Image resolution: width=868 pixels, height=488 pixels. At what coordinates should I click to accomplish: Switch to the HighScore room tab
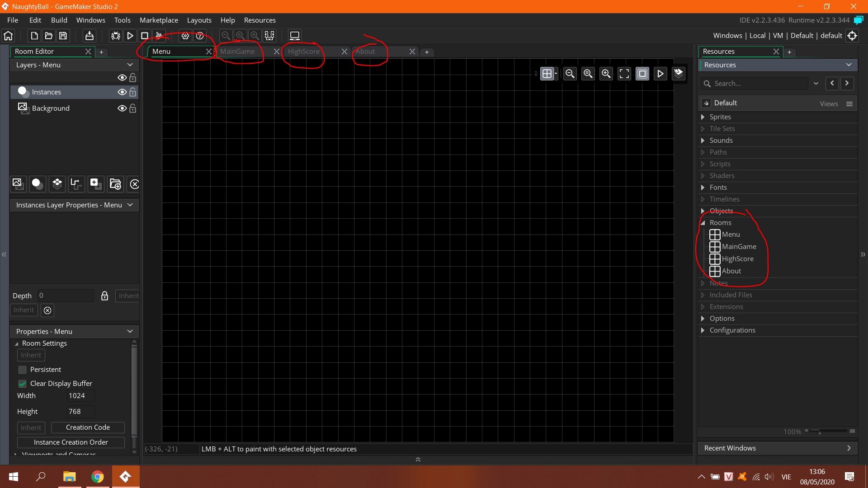(304, 52)
